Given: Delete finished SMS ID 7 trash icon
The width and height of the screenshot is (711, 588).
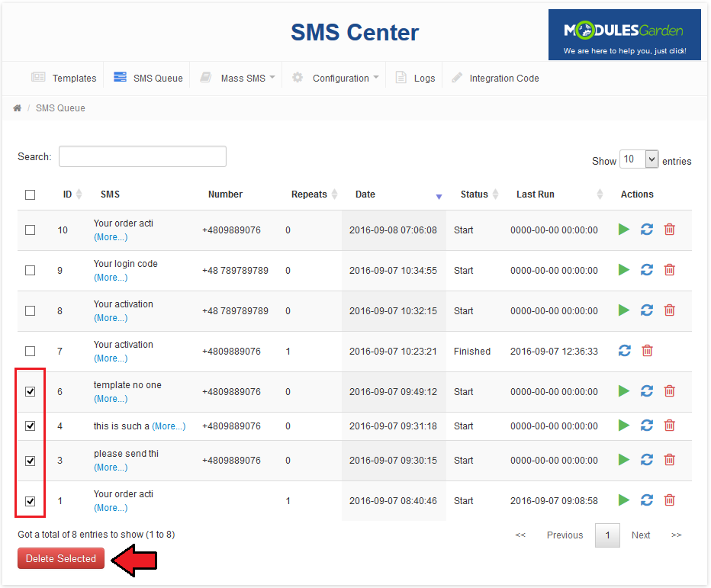Looking at the screenshot, I should click(x=647, y=351).
